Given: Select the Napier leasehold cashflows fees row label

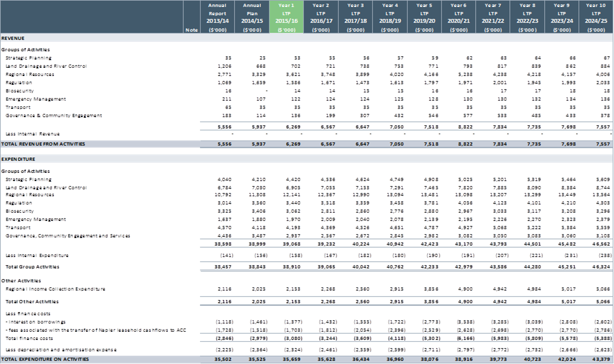Looking at the screenshot, I should coord(96,330).
